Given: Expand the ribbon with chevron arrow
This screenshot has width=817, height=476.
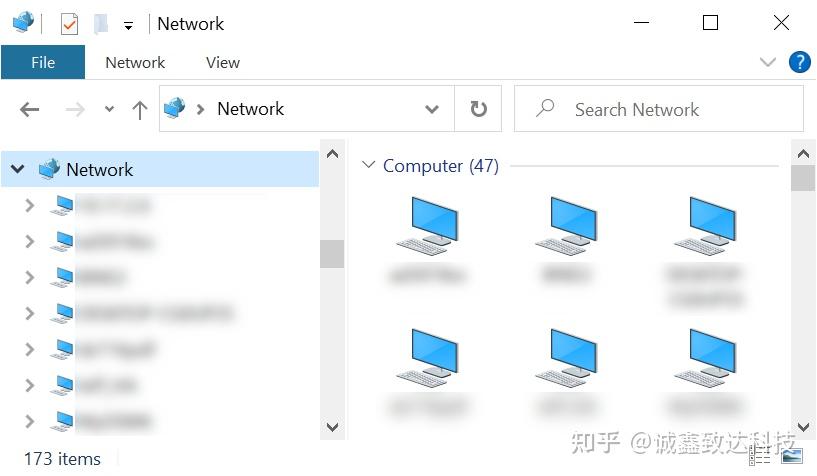Looking at the screenshot, I should pos(768,62).
